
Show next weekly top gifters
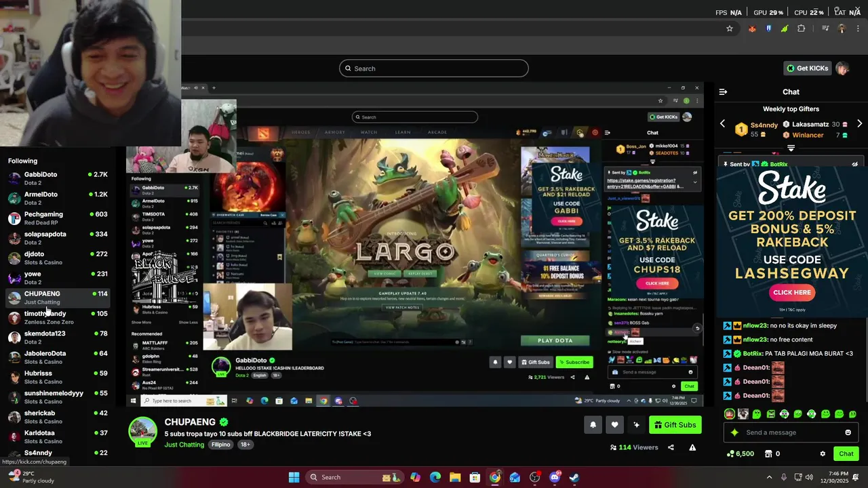(x=859, y=124)
